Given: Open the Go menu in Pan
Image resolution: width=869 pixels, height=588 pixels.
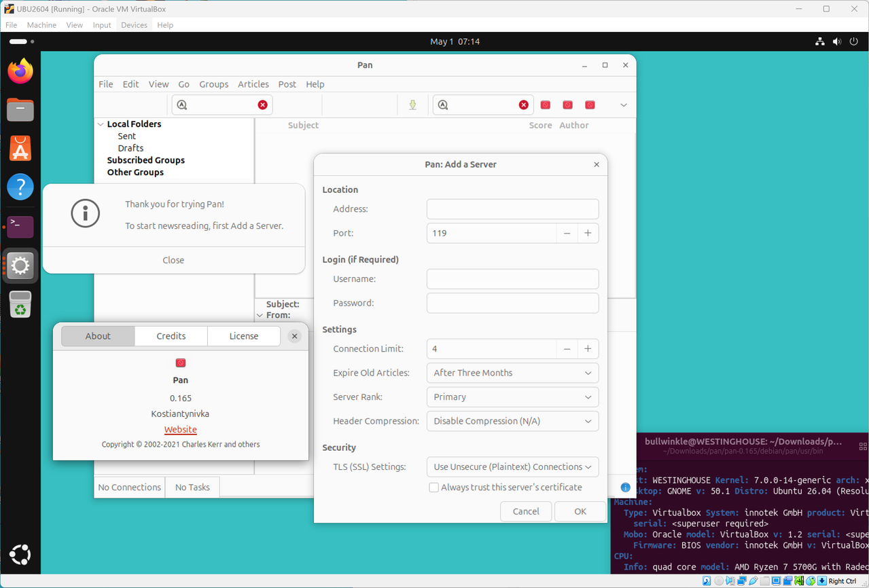Looking at the screenshot, I should click(x=183, y=84).
